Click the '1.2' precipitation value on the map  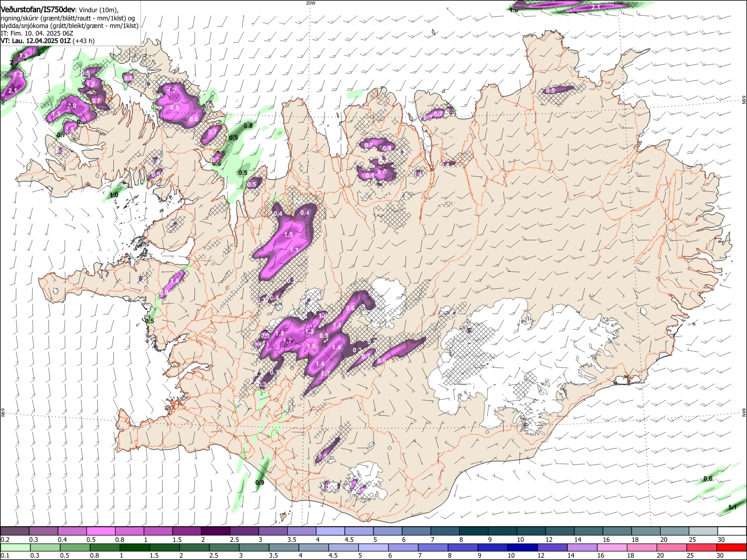click(x=18, y=75)
